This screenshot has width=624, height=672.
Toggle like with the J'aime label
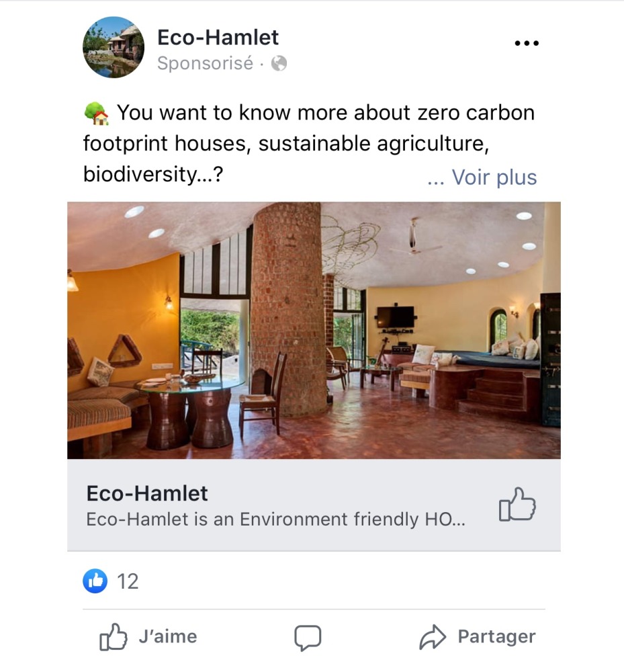[168, 636]
